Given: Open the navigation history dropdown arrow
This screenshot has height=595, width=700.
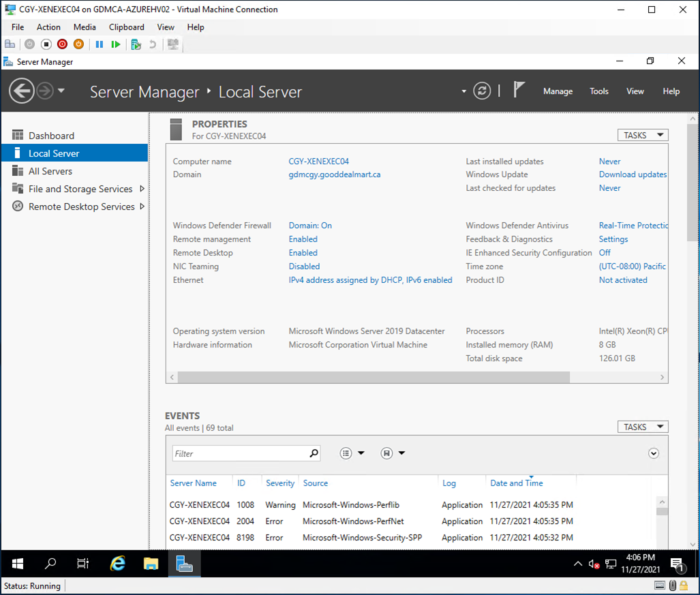Looking at the screenshot, I should click(61, 91).
